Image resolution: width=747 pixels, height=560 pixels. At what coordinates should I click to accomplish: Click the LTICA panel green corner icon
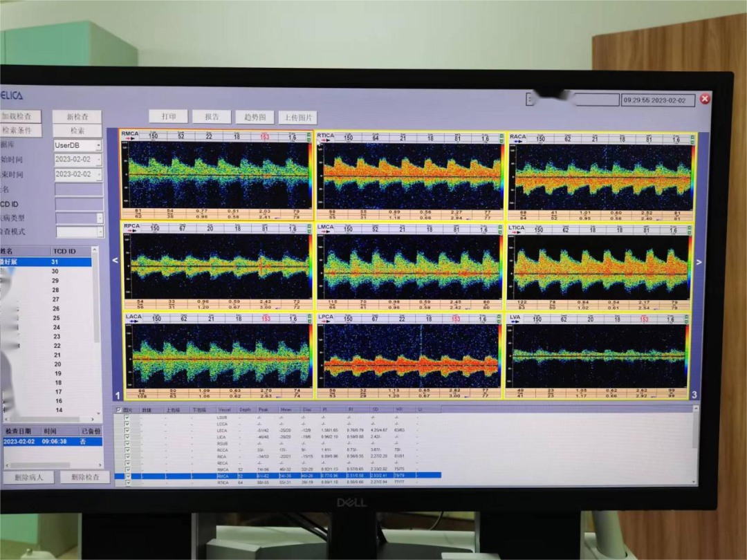(690, 230)
